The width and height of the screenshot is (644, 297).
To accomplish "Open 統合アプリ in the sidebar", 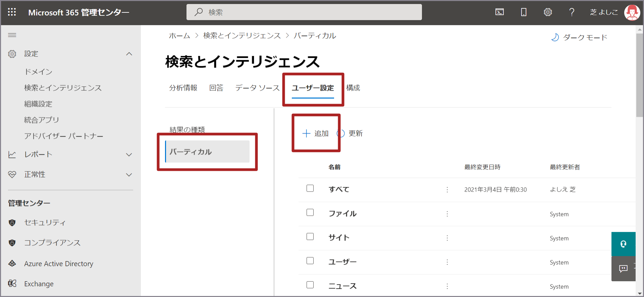I will 42,120.
